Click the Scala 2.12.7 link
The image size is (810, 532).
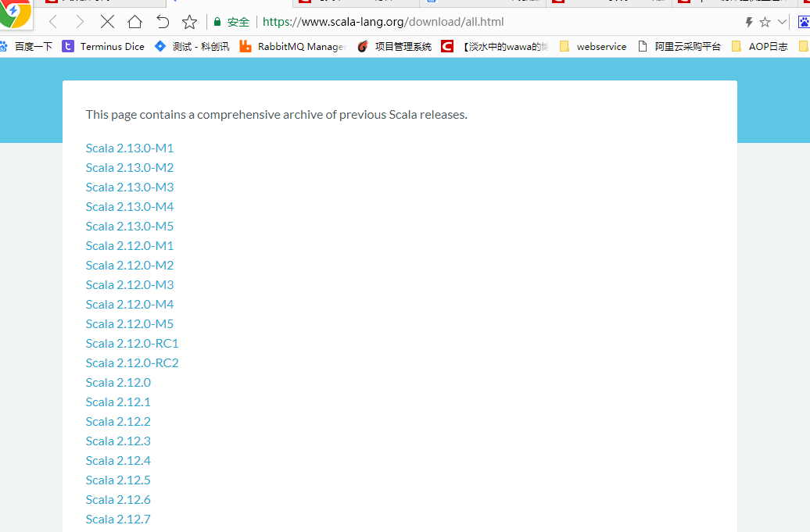tap(118, 519)
